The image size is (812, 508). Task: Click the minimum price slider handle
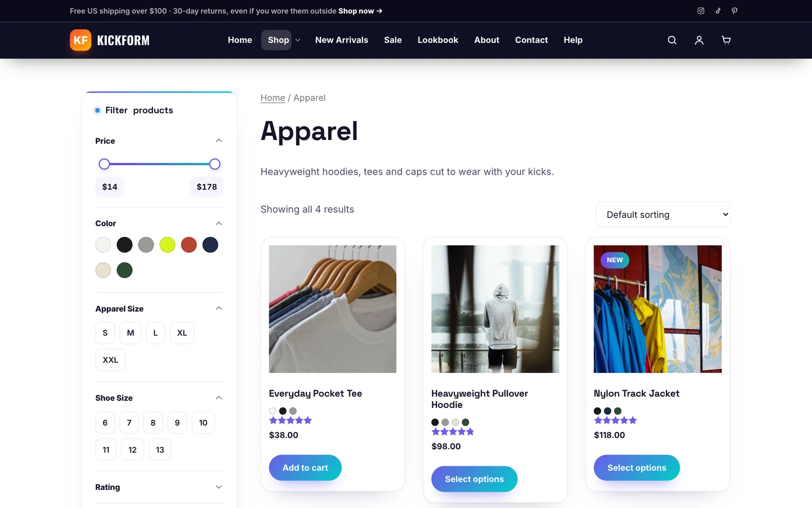[x=104, y=164]
